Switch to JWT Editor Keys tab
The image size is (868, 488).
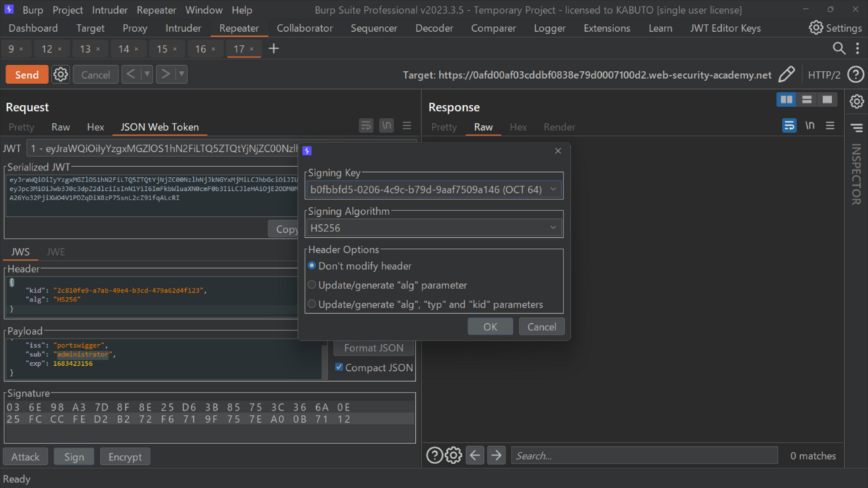[x=725, y=28]
